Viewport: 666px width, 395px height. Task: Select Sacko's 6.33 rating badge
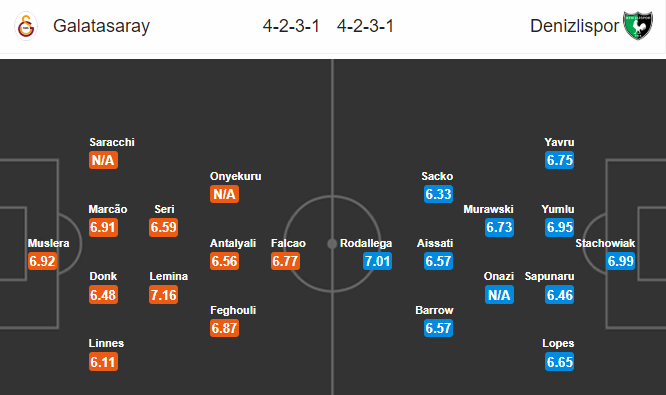tap(438, 194)
